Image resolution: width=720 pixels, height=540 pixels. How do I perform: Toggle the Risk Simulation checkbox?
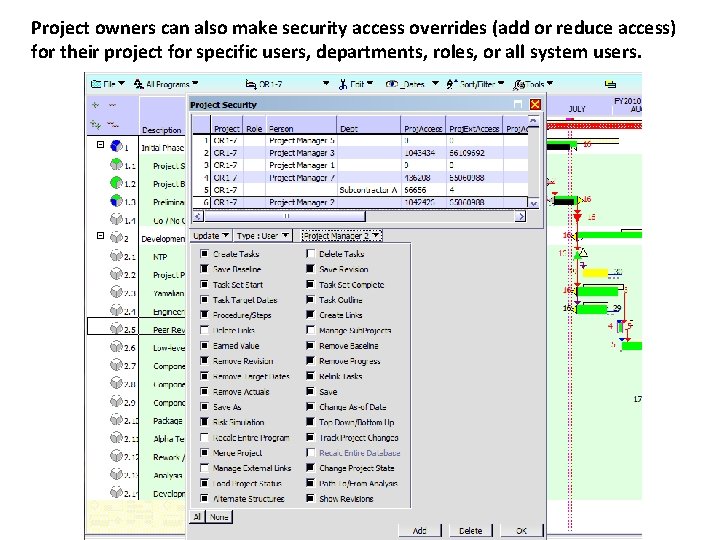pos(204,422)
